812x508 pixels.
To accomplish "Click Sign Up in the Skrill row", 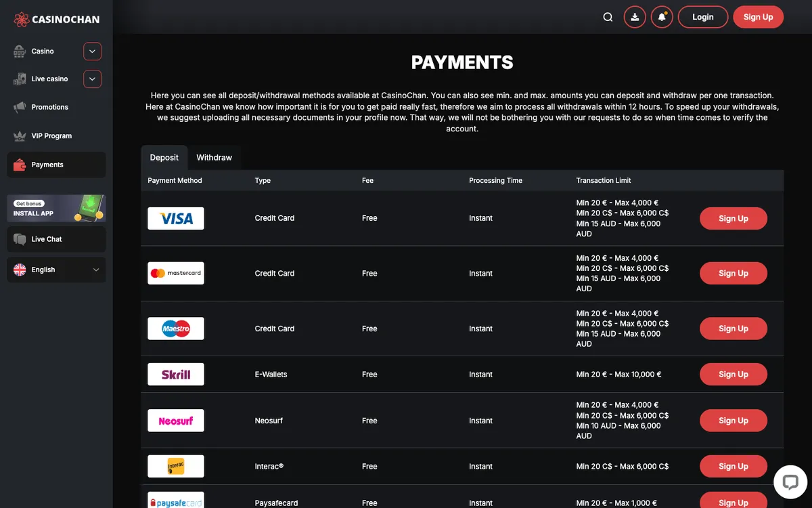I will [x=734, y=375].
